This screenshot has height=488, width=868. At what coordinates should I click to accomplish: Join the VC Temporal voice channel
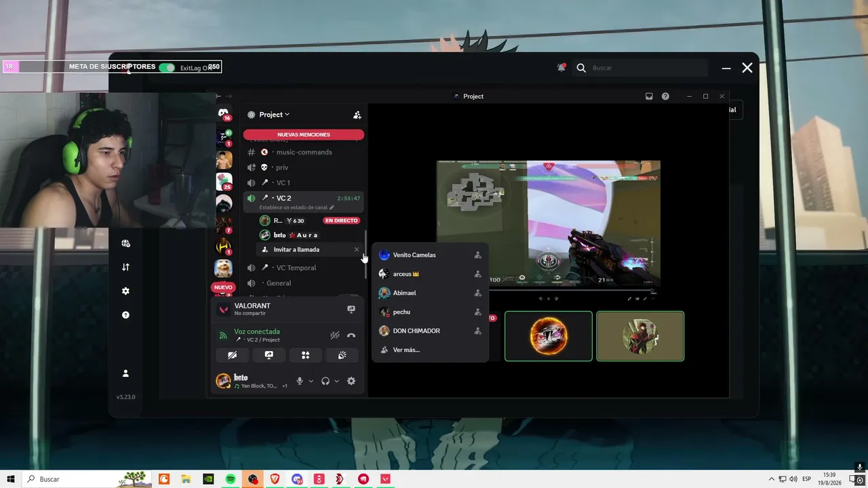[x=304, y=268]
